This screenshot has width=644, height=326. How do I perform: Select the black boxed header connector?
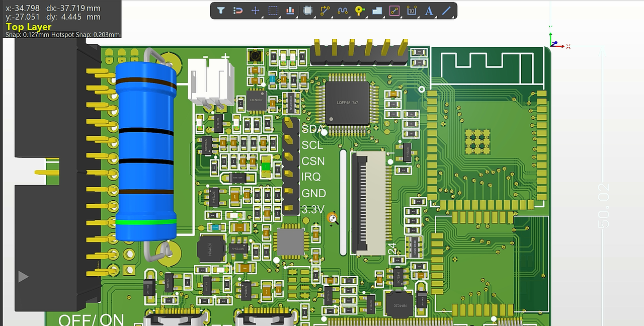coord(58,174)
